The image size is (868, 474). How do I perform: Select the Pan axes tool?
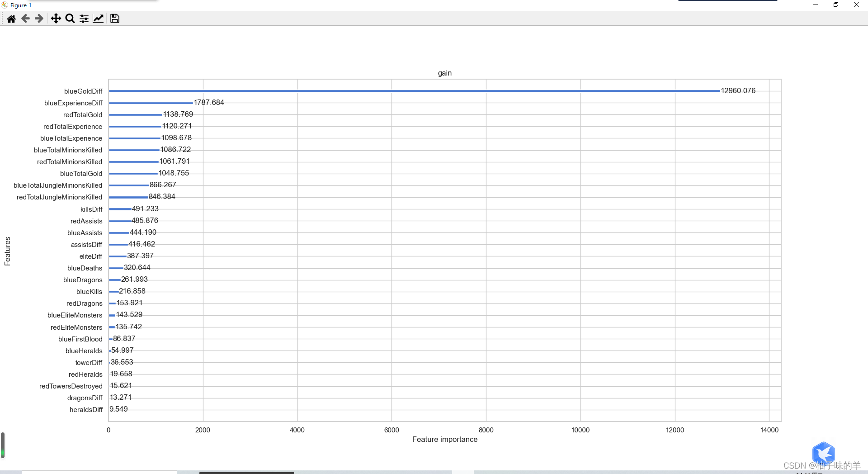tap(56, 19)
